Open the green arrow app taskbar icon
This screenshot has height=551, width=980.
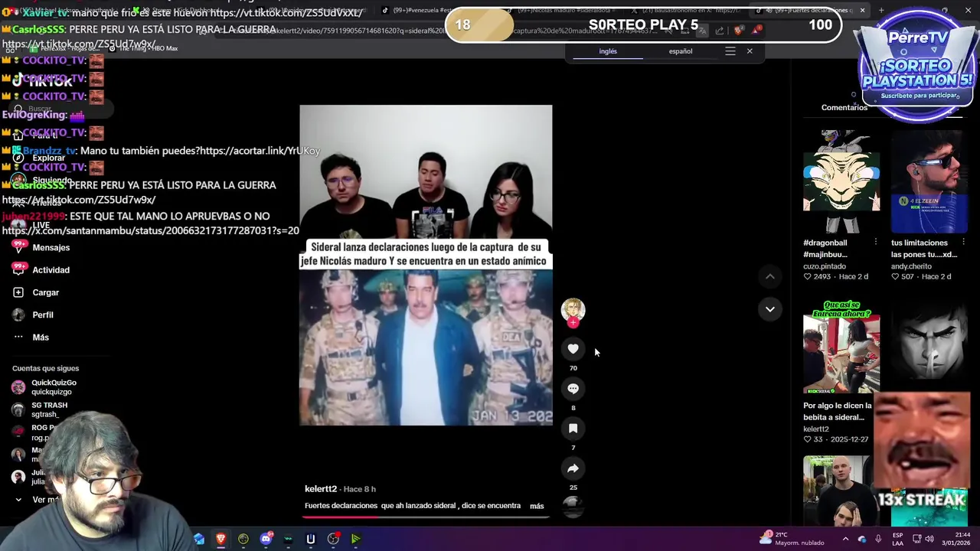tap(356, 539)
